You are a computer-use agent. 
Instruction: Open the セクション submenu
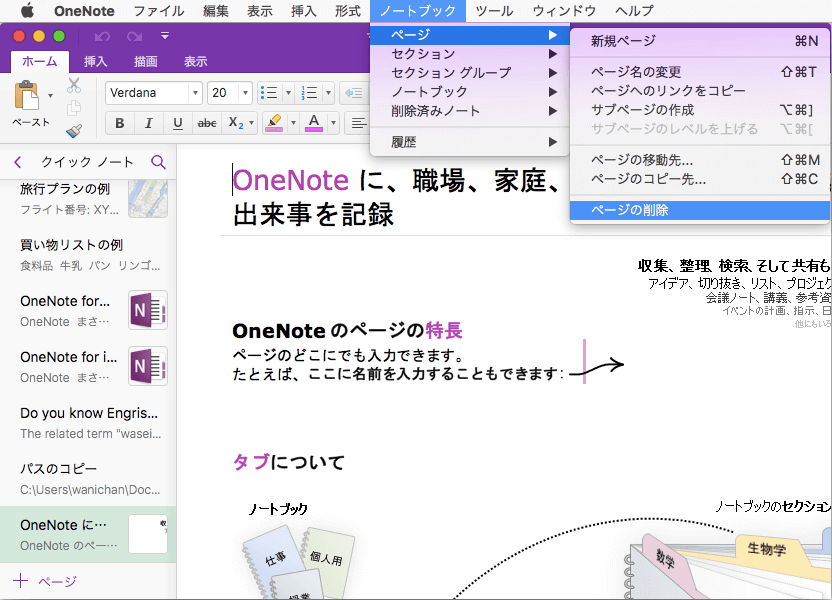[x=470, y=54]
